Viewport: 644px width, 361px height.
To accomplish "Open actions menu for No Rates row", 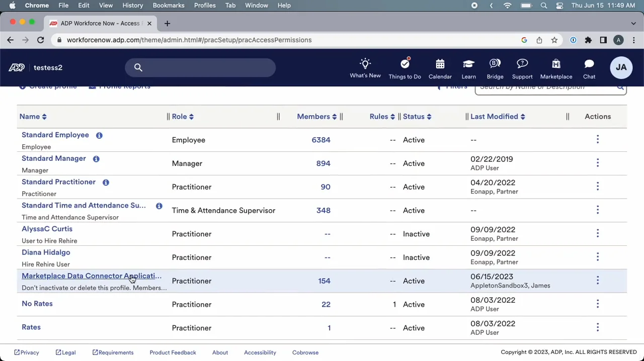I will point(597,304).
